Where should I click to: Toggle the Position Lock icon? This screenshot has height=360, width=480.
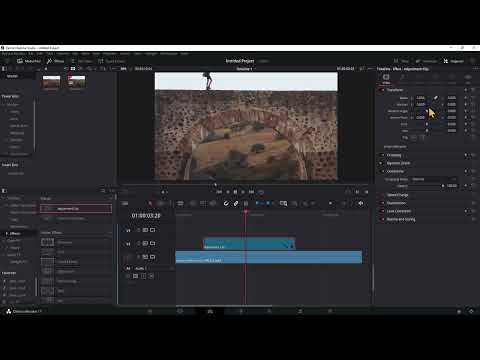click(246, 203)
